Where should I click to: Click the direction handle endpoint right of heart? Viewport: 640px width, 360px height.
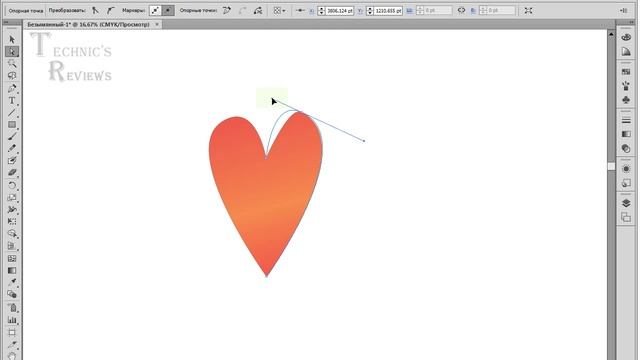point(364,141)
